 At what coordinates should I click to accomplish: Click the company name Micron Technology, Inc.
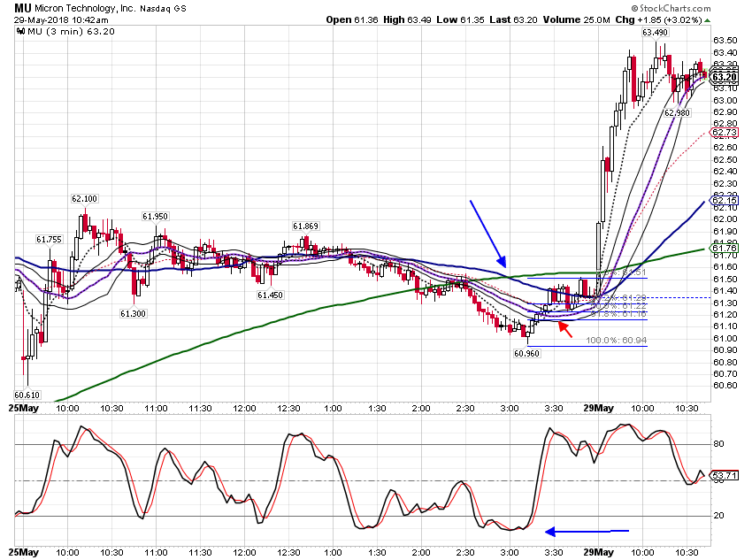click(85, 9)
